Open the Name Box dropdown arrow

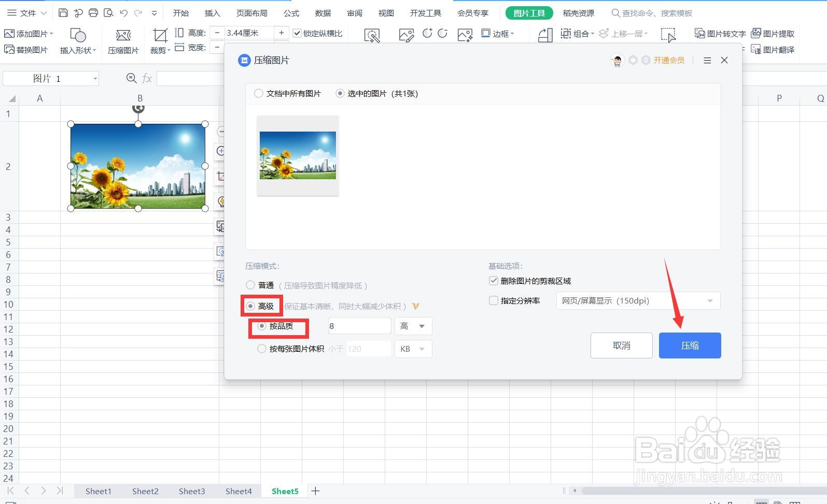click(x=95, y=79)
